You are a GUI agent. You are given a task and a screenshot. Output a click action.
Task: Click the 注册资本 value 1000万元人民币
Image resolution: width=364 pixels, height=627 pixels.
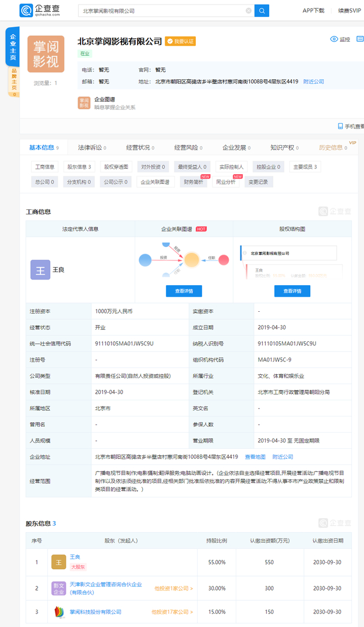coord(113,311)
